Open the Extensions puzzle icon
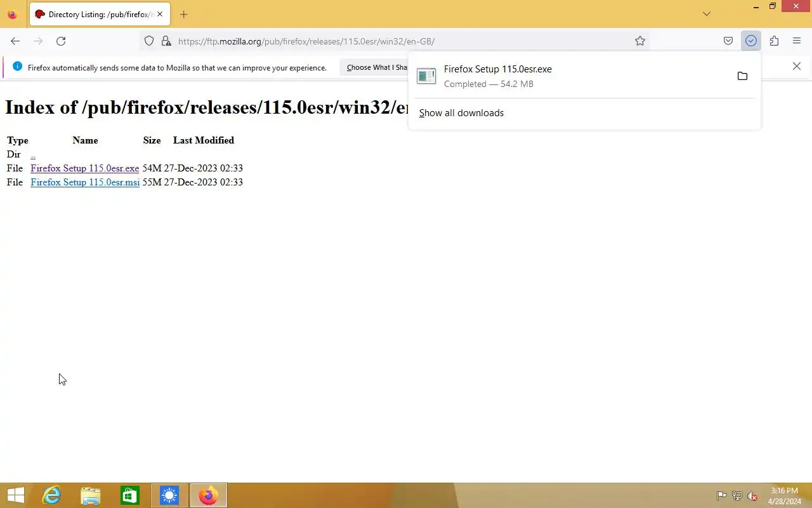 pyautogui.click(x=774, y=41)
